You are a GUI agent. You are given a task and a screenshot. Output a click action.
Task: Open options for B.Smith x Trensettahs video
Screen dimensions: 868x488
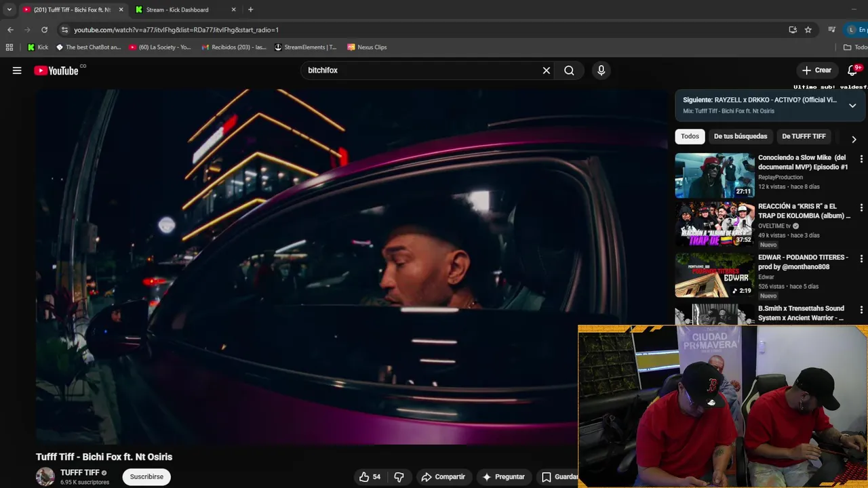pos(861,310)
